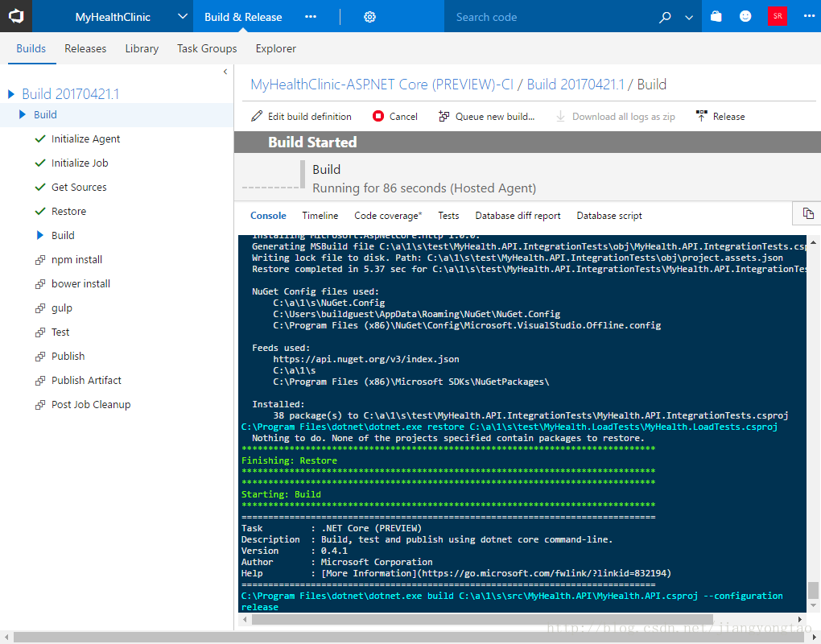Image resolution: width=821 pixels, height=644 pixels.
Task: Open the Library tab
Action: (142, 48)
